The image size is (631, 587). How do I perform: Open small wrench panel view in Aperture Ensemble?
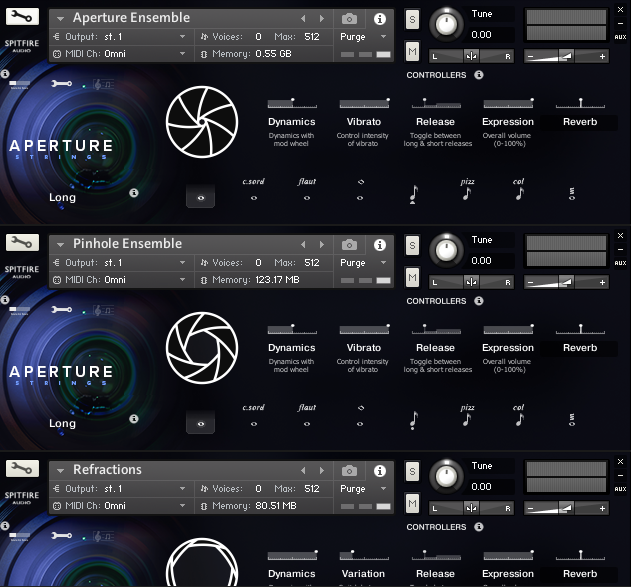61,84
